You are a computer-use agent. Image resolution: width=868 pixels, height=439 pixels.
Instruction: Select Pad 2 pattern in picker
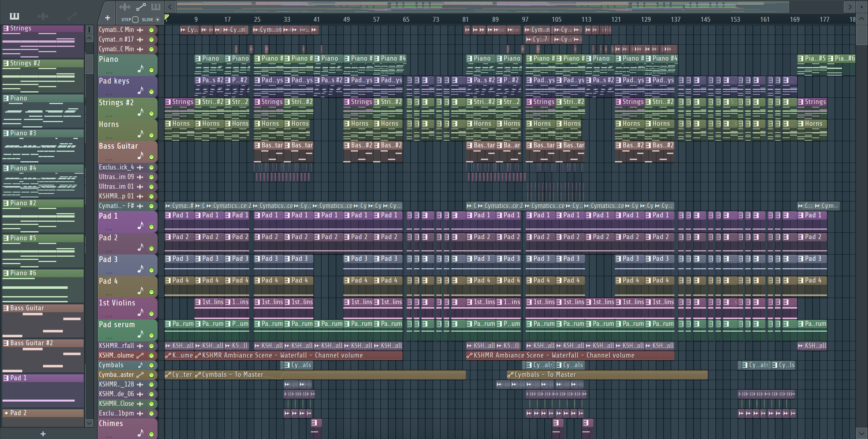point(43,413)
